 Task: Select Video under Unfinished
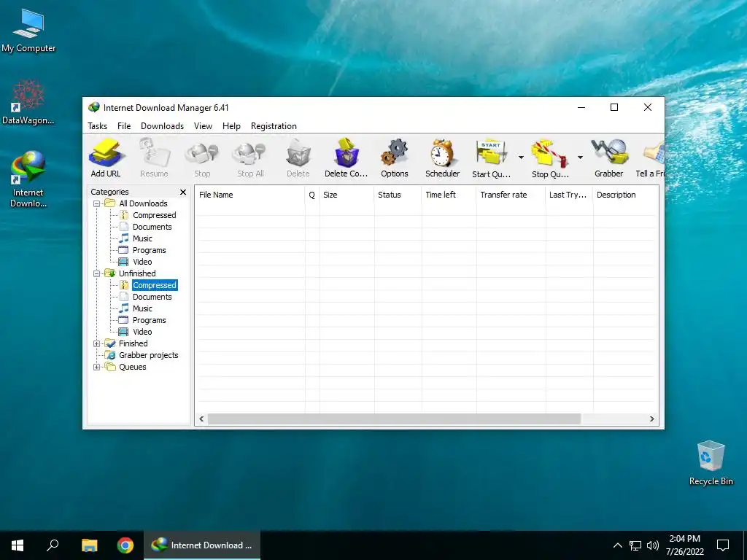142,332
